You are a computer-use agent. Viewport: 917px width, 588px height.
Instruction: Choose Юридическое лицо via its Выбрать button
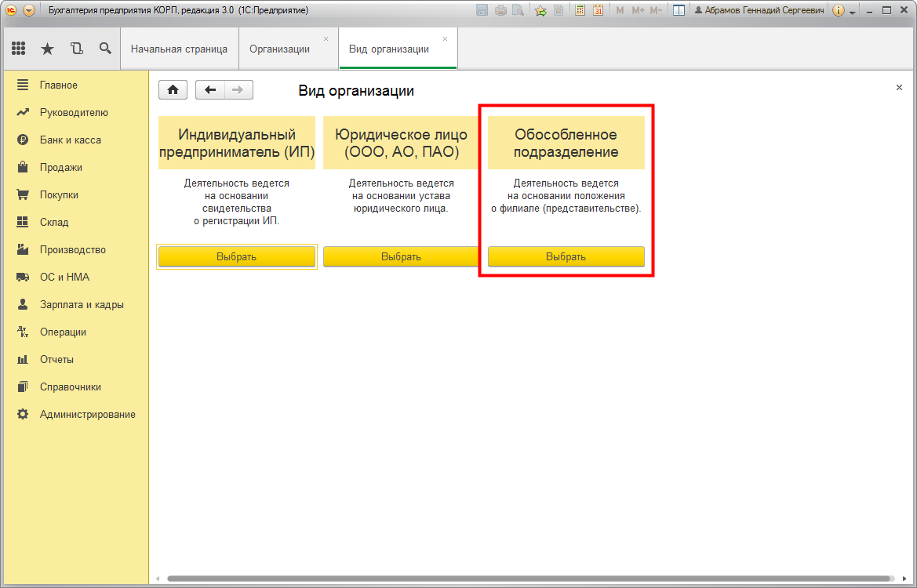coord(401,256)
